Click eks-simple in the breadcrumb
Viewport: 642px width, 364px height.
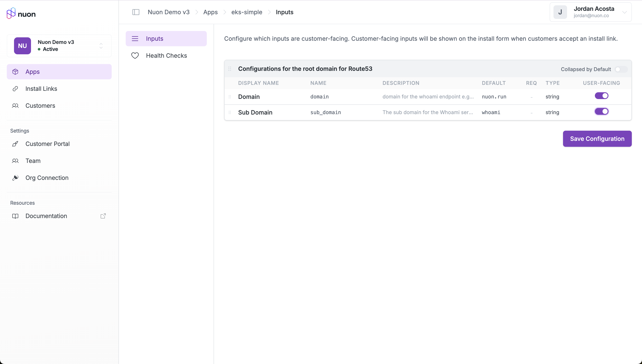(x=247, y=12)
